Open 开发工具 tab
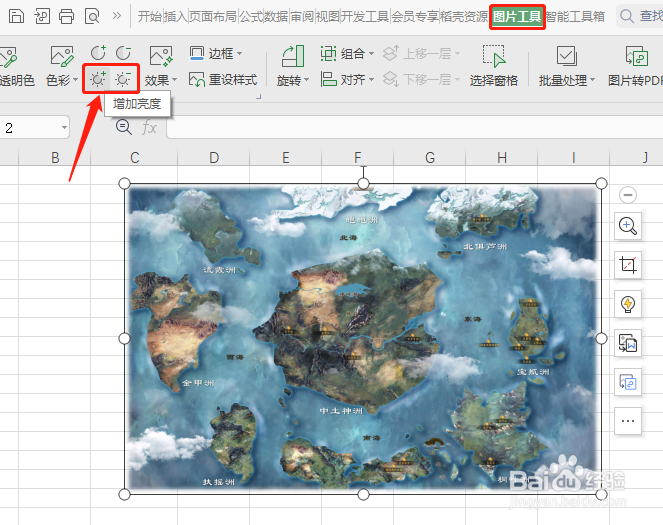 365,16
